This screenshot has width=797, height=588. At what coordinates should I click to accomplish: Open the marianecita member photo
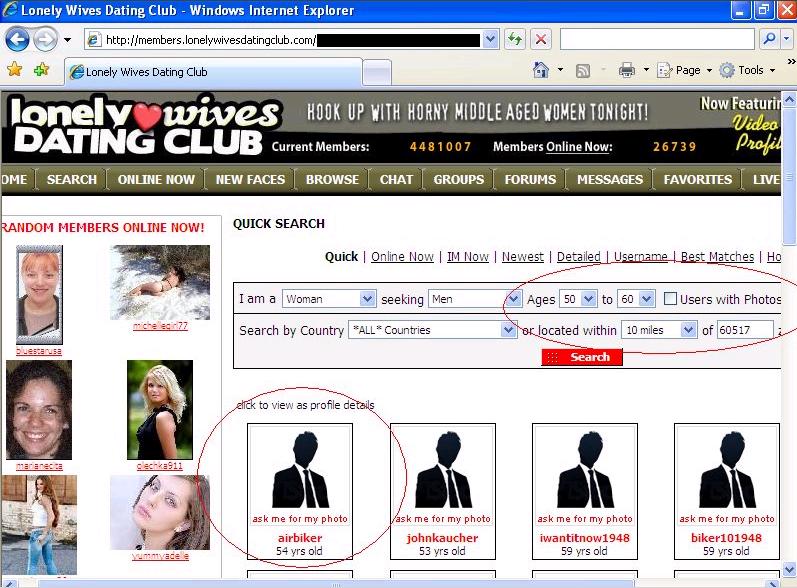coord(39,410)
